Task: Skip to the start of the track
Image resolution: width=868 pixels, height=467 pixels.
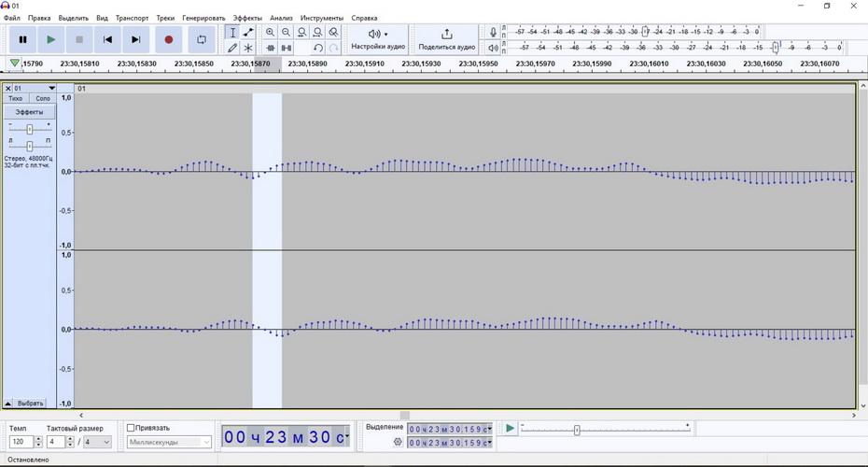Action: pos(107,39)
